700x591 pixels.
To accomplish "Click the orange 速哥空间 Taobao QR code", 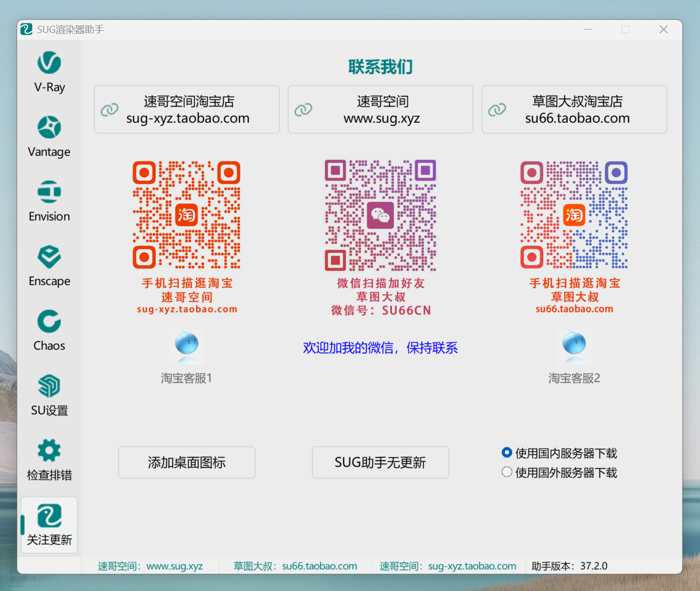I will [x=186, y=215].
